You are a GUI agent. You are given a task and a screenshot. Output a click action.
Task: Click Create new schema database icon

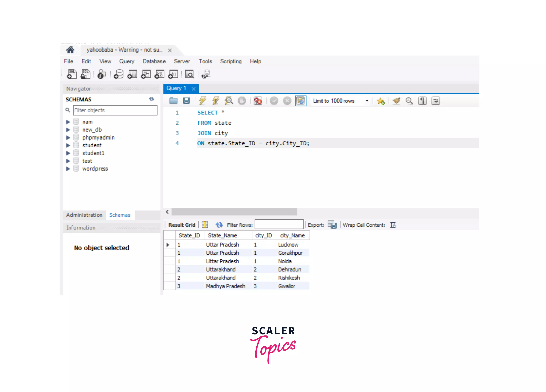(x=118, y=74)
